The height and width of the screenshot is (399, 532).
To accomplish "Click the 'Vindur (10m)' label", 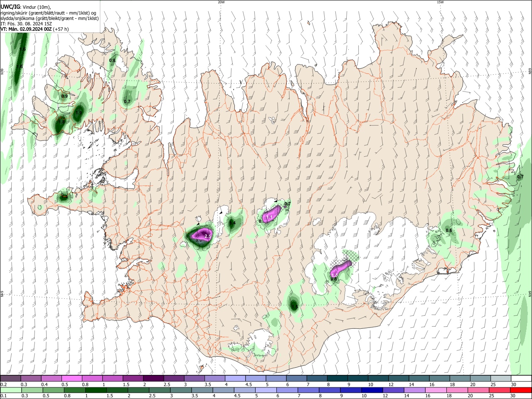I will (x=37, y=7).
